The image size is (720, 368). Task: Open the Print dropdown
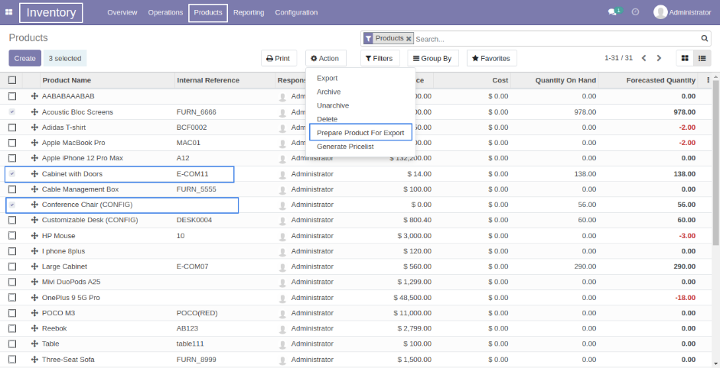(278, 58)
